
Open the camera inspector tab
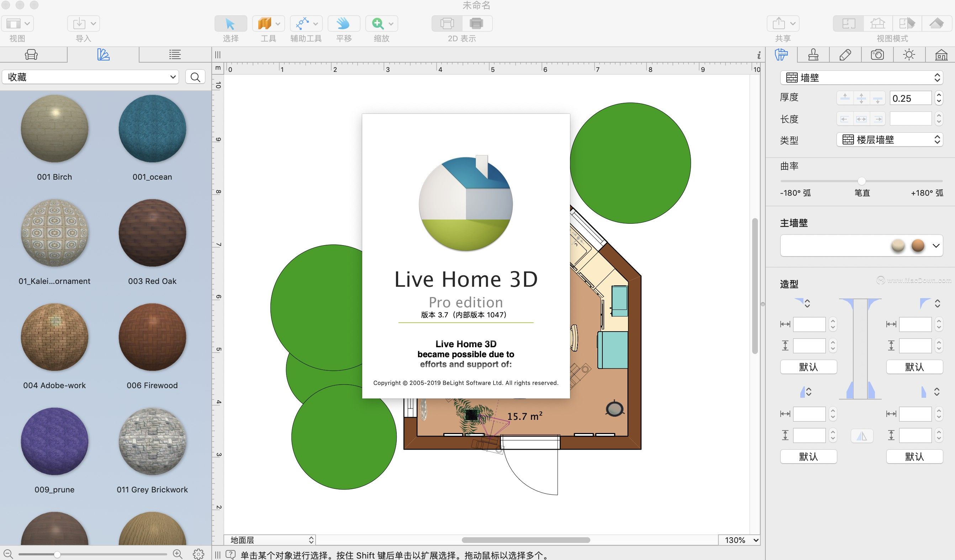coord(877,55)
